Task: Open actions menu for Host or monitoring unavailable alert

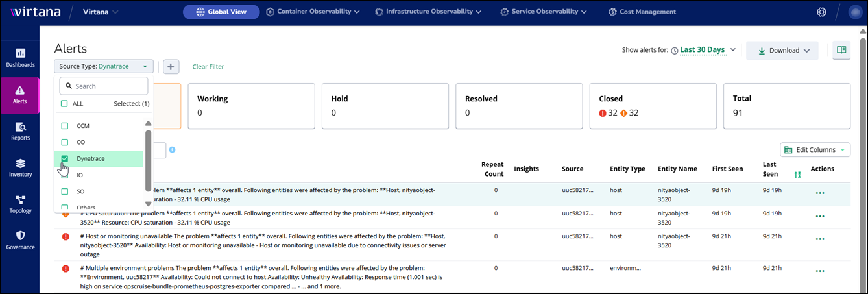Action: [820, 239]
